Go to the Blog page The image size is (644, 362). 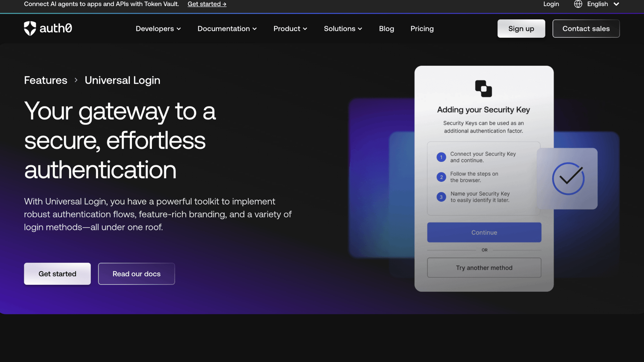[386, 29]
